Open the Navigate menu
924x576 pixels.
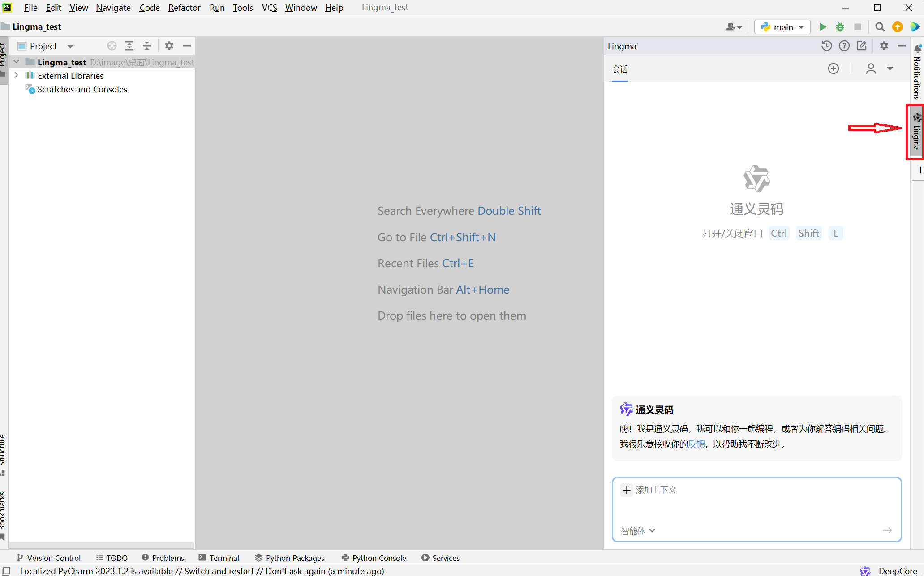pyautogui.click(x=113, y=8)
